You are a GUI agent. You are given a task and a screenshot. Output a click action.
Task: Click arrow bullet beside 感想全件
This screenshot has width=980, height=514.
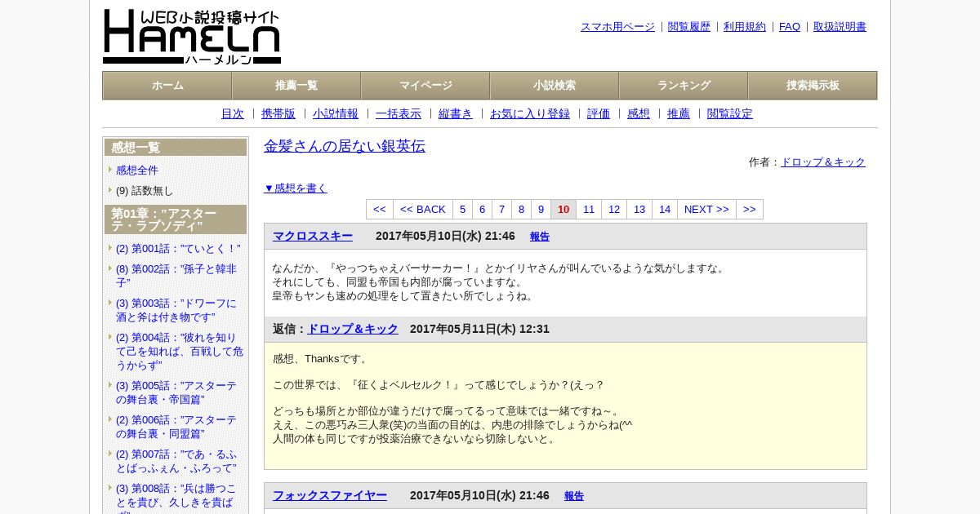click(x=110, y=170)
